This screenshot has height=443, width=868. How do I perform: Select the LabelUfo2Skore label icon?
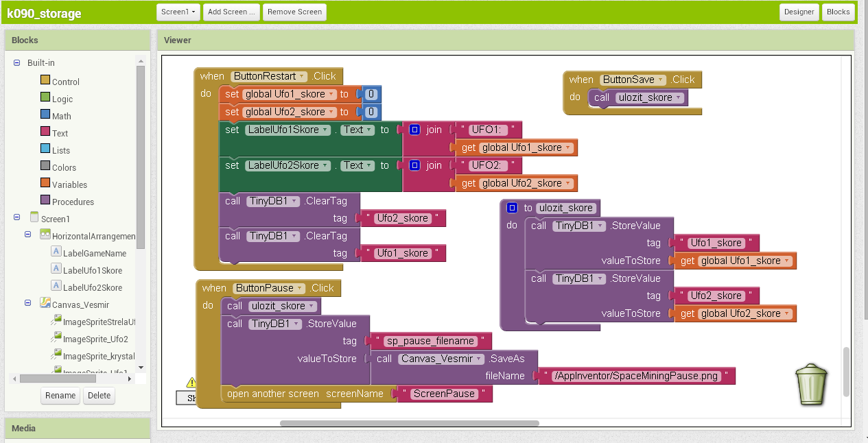(56, 287)
